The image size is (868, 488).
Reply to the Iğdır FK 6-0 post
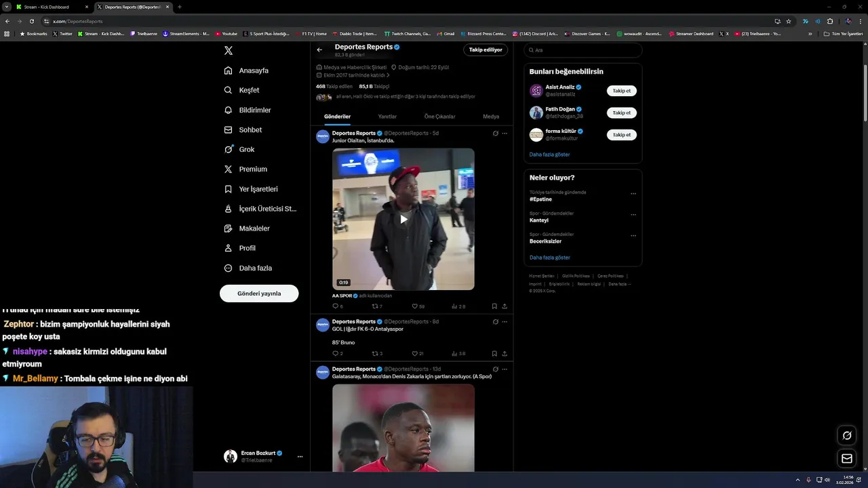[335, 353]
